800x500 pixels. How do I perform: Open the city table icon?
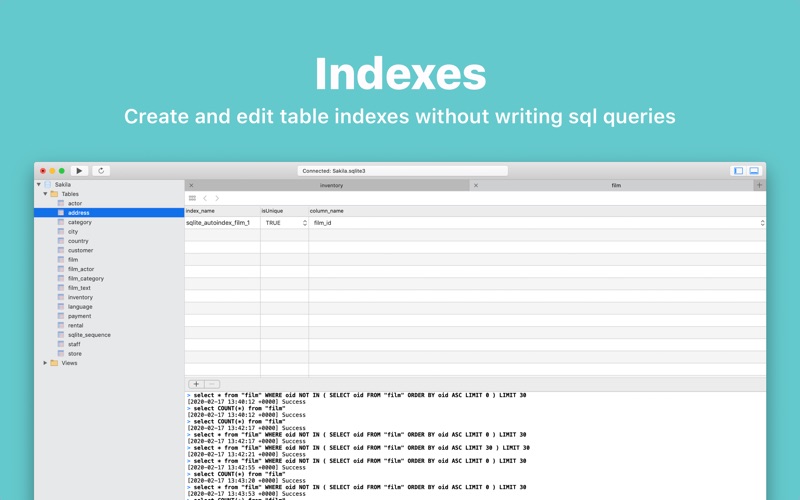tap(61, 231)
